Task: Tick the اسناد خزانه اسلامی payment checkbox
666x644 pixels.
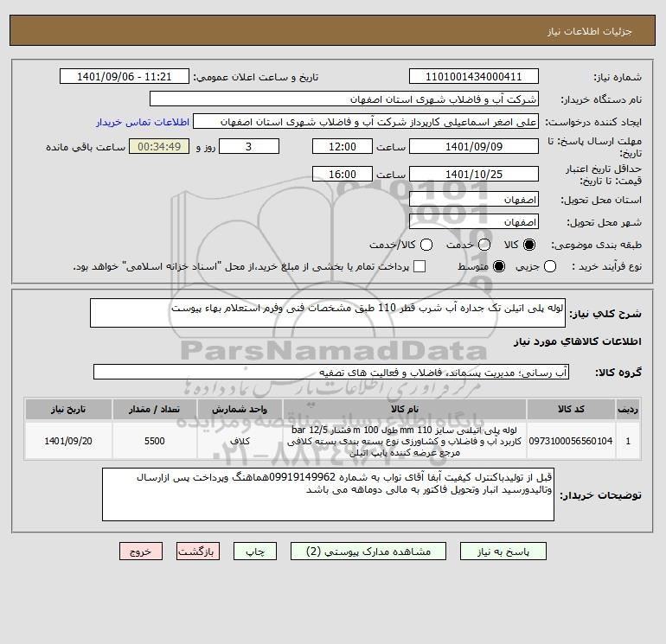Action: (x=419, y=266)
